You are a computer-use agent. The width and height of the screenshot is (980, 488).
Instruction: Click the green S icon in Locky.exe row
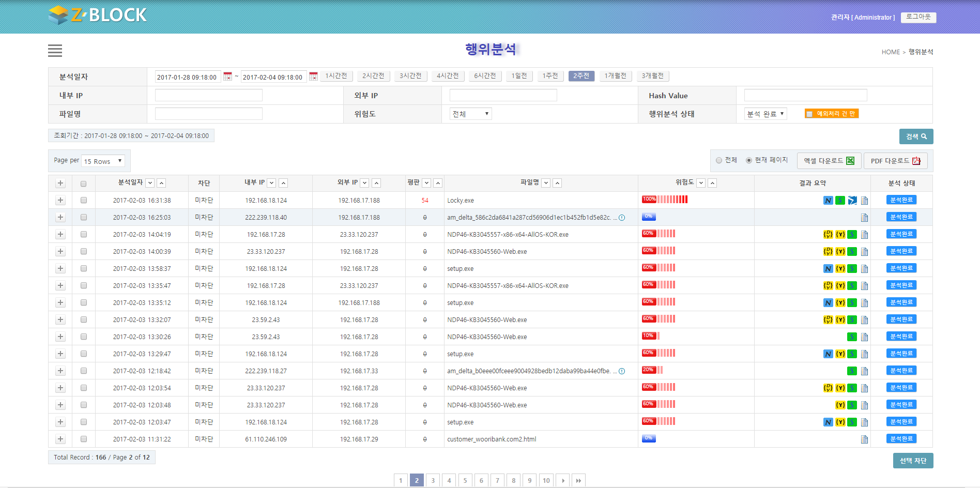840,201
